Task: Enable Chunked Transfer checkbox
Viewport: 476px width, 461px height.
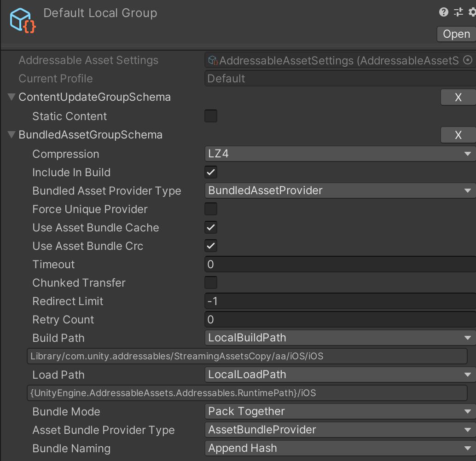Action: (x=211, y=283)
